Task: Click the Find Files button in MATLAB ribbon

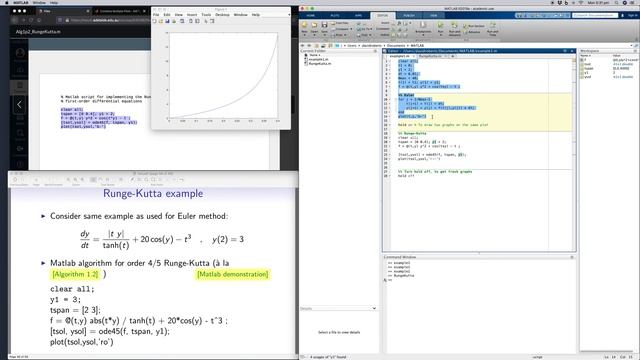Action: (340, 23)
